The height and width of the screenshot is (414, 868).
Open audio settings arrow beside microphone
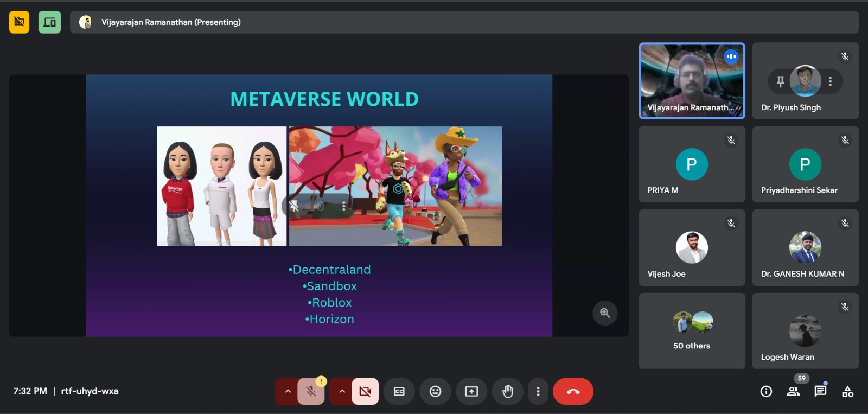[x=288, y=391]
